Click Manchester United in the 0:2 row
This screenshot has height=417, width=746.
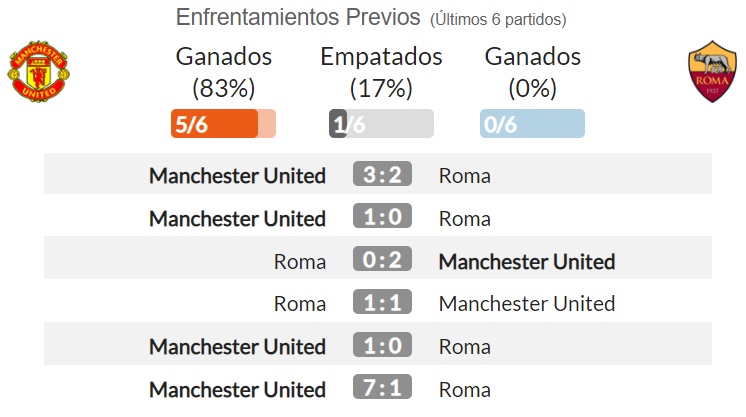[527, 261]
